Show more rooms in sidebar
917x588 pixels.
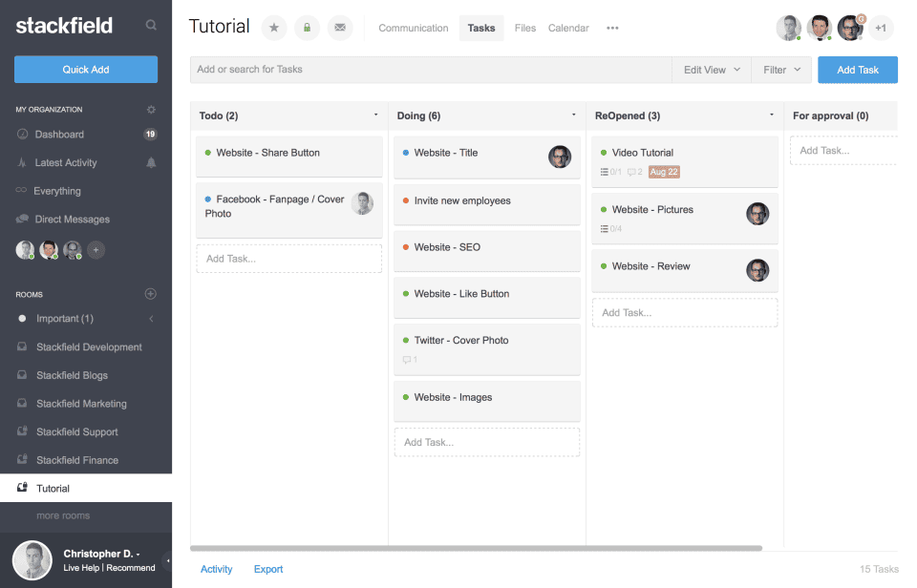[63, 515]
